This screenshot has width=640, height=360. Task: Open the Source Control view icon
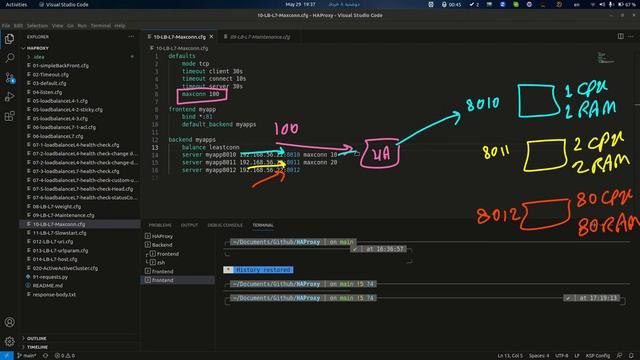pyautogui.click(x=9, y=78)
